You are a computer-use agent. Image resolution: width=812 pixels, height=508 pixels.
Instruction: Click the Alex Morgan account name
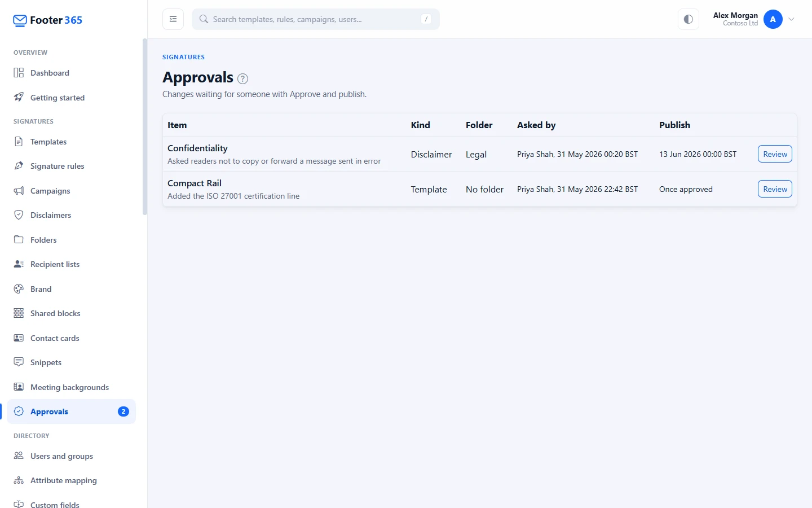[735, 15]
